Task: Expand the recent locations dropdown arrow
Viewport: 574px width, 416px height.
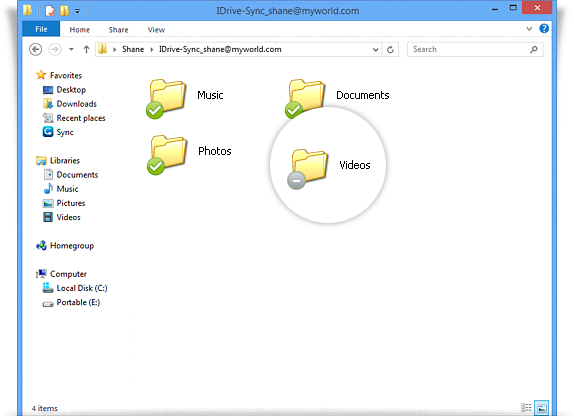Action: [71, 49]
